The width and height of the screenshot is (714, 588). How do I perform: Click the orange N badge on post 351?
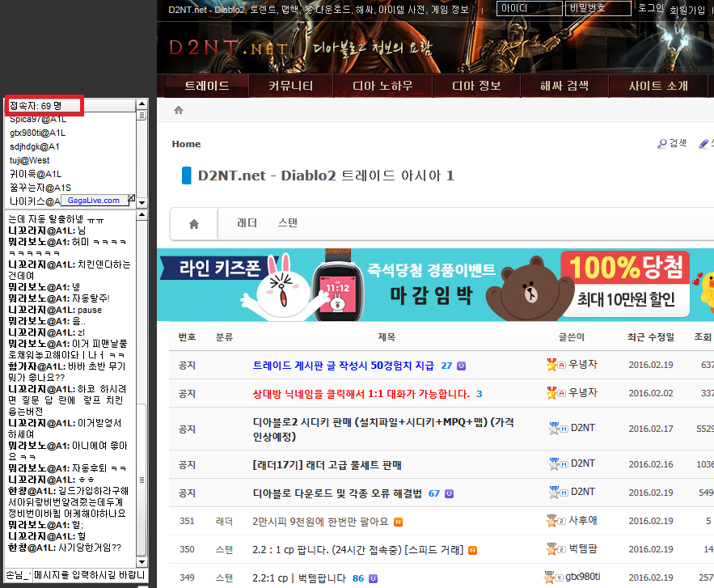(x=398, y=522)
